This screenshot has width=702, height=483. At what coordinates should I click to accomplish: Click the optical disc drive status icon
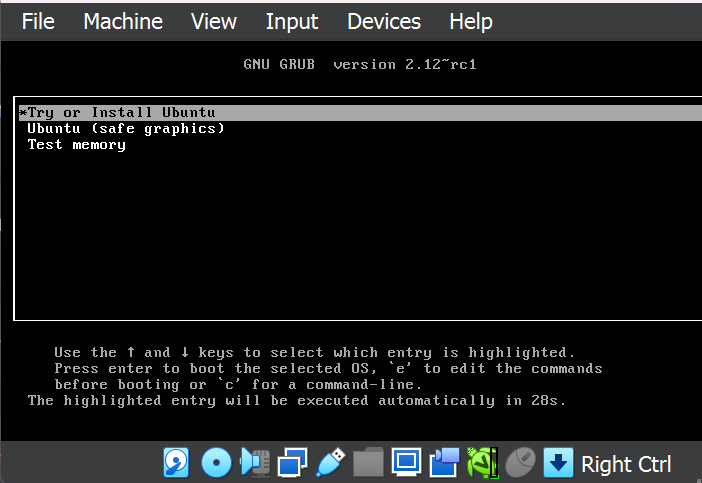[216, 462]
